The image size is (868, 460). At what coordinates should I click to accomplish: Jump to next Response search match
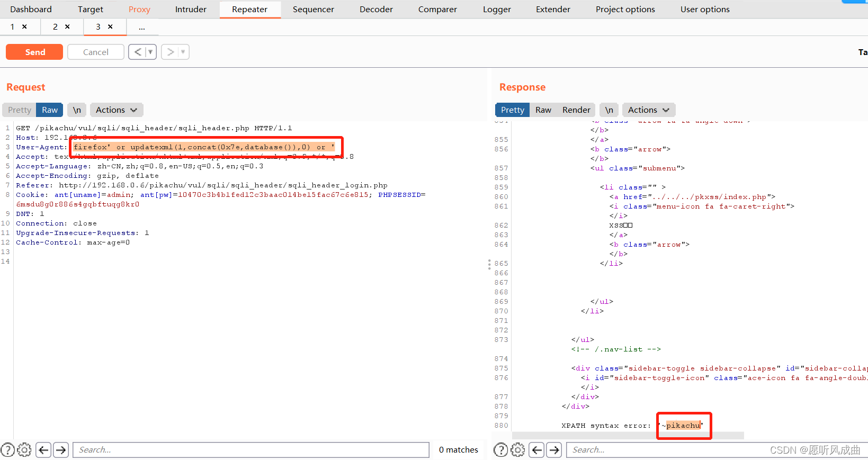(x=554, y=450)
